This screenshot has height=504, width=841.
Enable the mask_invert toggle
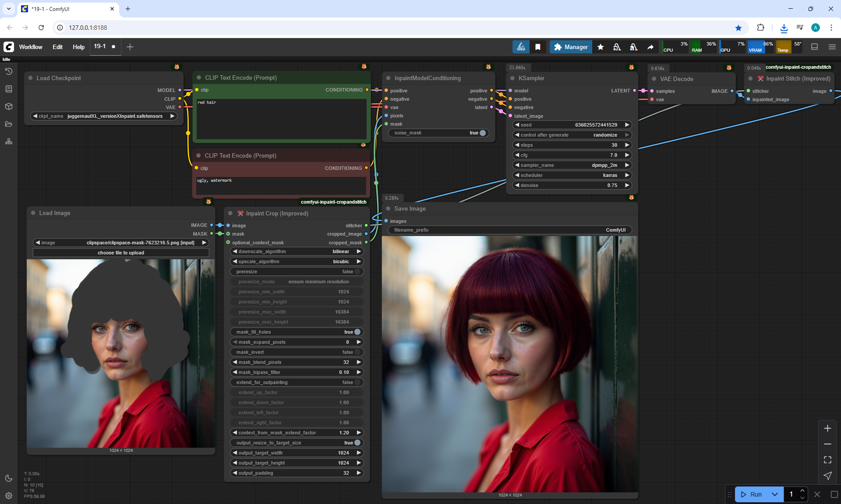tap(357, 352)
